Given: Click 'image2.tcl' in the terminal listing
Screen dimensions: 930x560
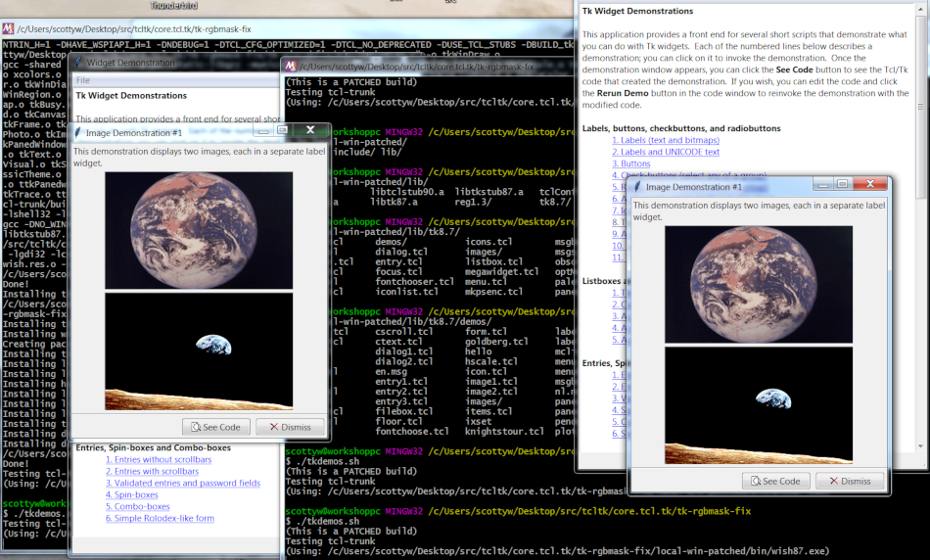Looking at the screenshot, I should tap(491, 392).
